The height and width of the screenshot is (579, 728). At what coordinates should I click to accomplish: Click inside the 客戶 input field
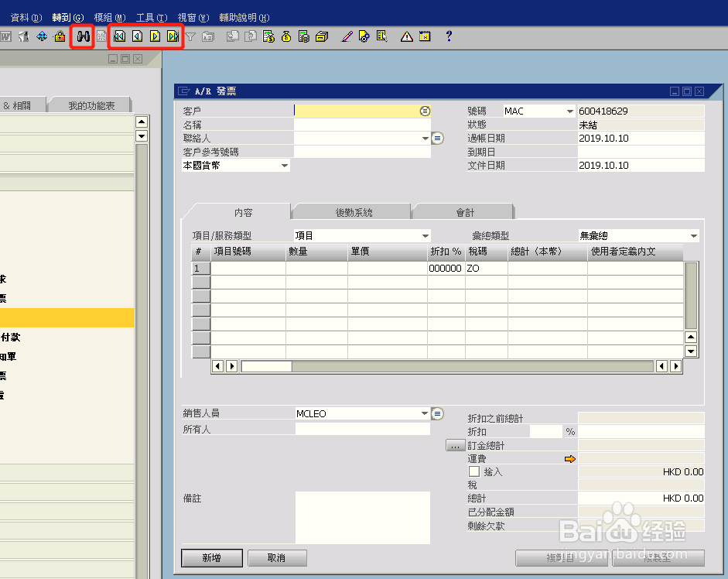pyautogui.click(x=356, y=111)
